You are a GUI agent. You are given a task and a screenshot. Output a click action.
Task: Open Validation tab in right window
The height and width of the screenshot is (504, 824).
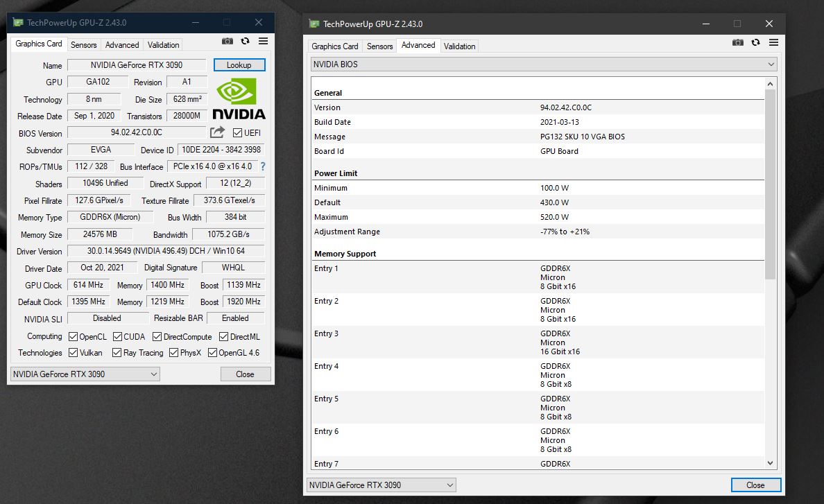[x=459, y=46]
